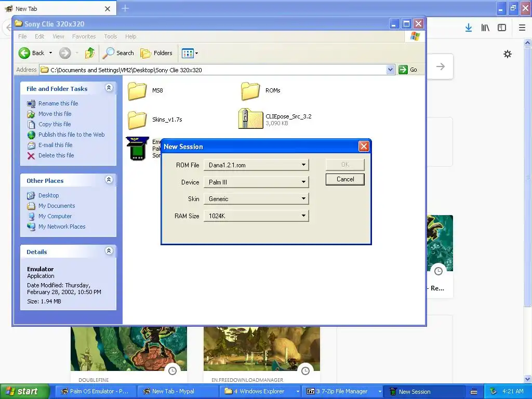Click the browser downloads arrow icon
Screen dimensions: 532x399
pos(469,28)
